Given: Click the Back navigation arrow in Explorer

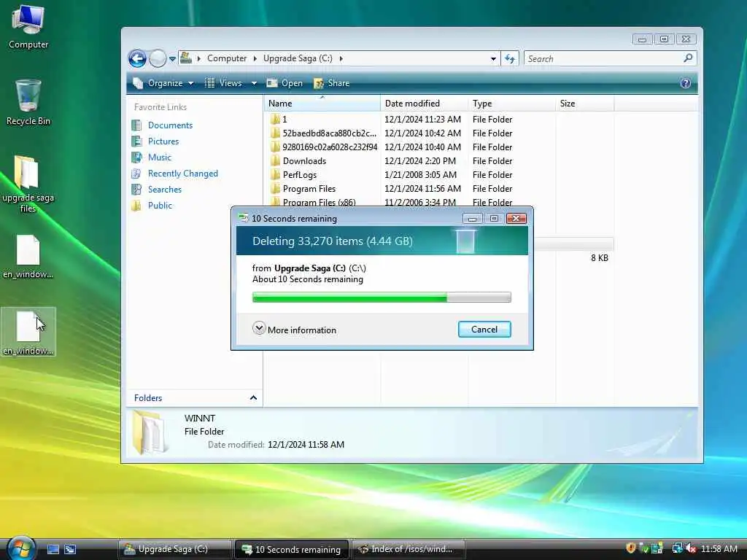Looking at the screenshot, I should coord(138,58).
